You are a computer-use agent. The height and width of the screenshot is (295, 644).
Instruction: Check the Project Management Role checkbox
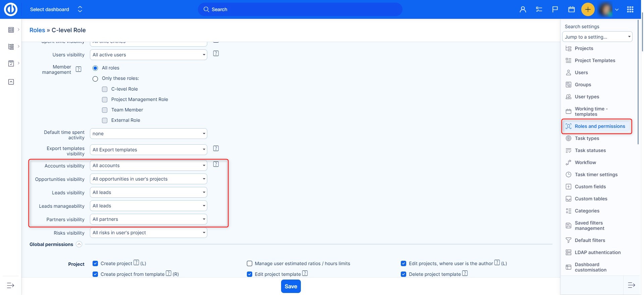tap(105, 100)
